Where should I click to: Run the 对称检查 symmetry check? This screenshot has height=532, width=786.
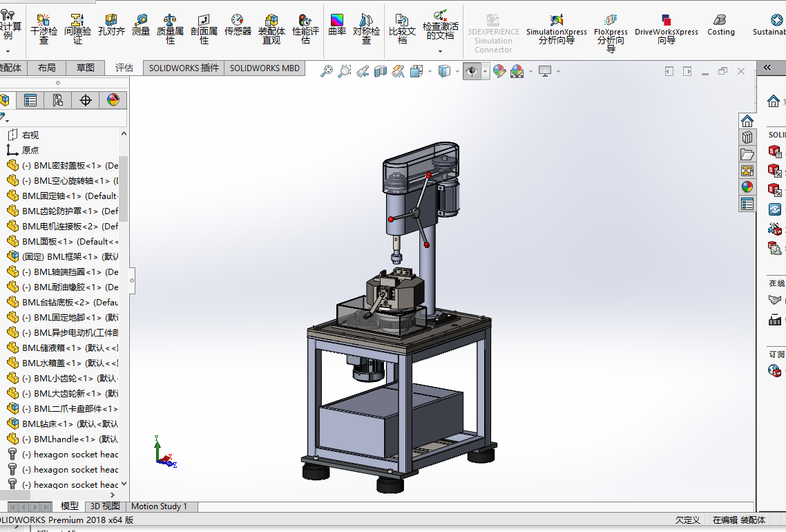pos(367,29)
